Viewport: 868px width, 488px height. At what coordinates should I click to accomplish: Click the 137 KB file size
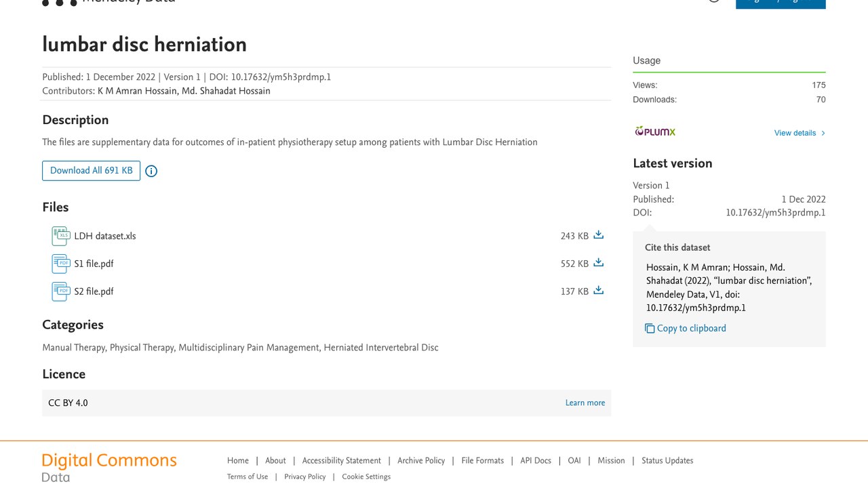pos(574,292)
